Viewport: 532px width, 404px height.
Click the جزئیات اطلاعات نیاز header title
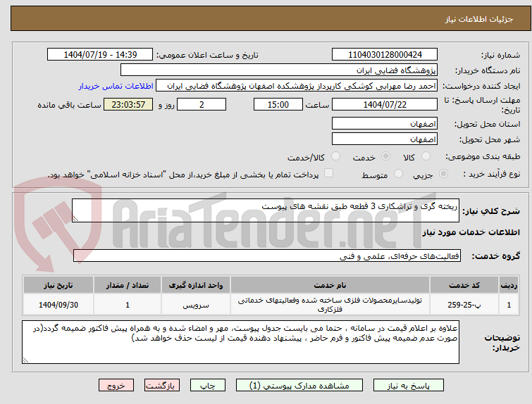(x=478, y=19)
